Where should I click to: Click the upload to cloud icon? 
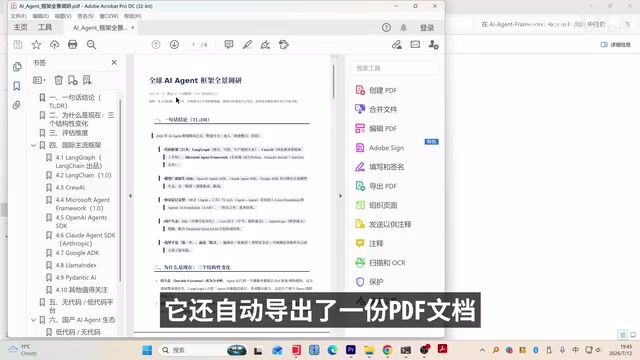pyautogui.click(x=55, y=44)
